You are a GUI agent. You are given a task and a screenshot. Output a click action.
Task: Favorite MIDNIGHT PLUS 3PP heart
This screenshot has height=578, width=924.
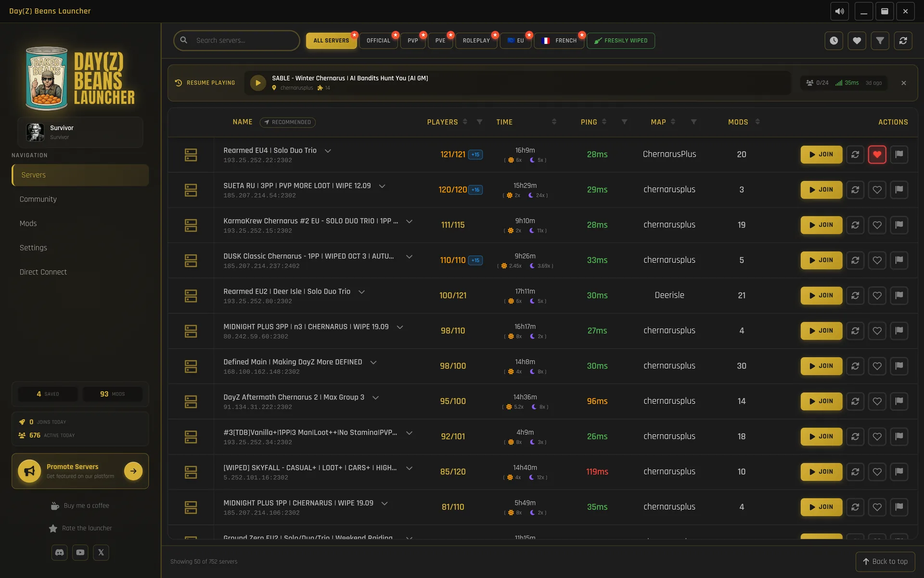click(877, 331)
